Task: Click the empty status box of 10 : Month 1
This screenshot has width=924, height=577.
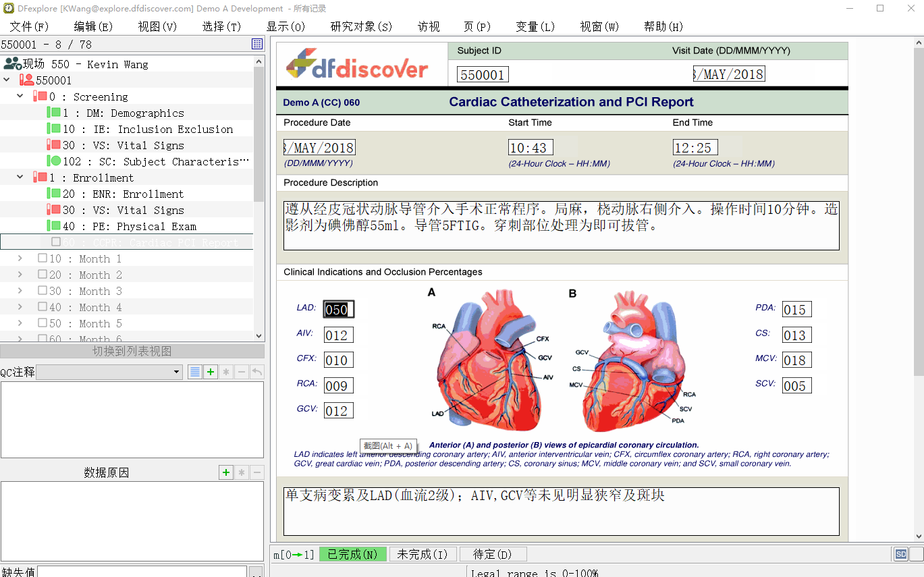Action: 43,258
